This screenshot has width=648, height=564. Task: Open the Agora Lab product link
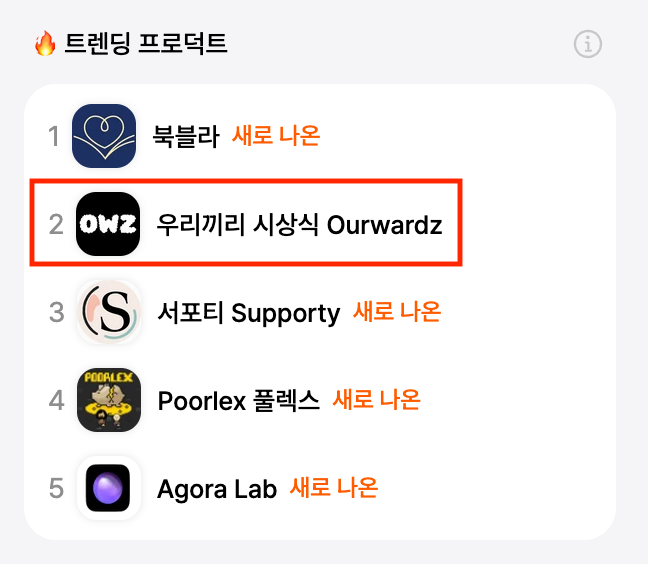tap(217, 489)
